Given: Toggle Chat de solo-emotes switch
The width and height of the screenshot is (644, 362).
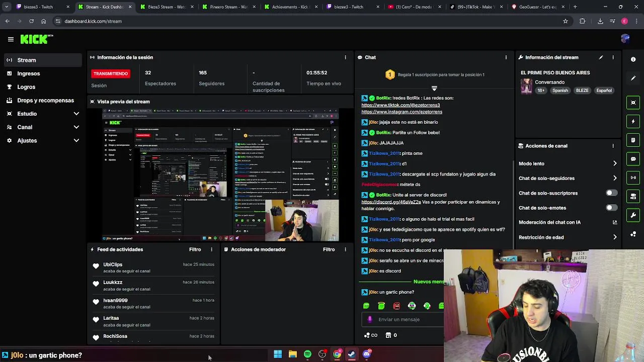Looking at the screenshot, I should 611,208.
